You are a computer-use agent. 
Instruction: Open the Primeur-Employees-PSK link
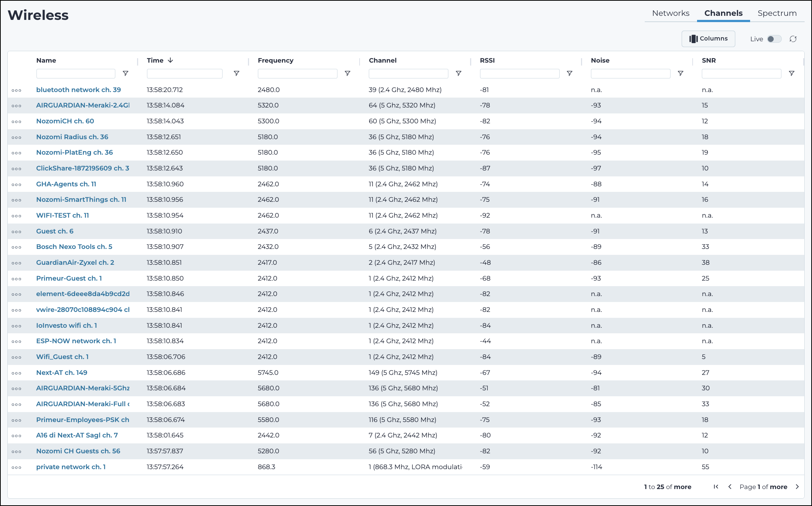(x=83, y=420)
